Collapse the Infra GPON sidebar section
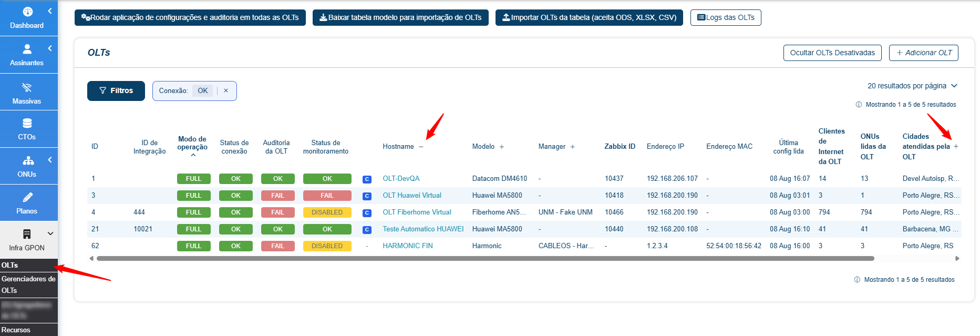980x336 pixels. coord(50,233)
